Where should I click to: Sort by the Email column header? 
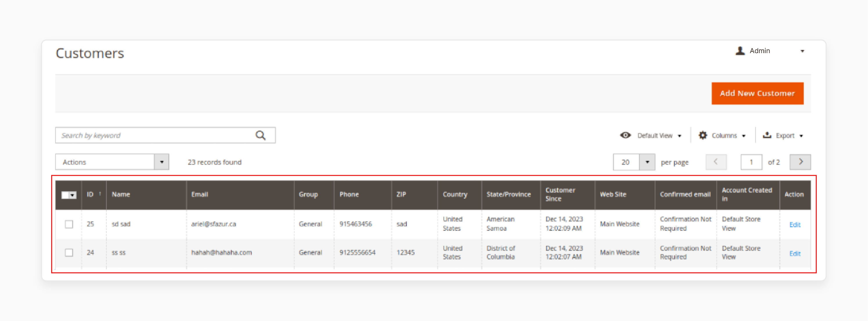tap(240, 194)
